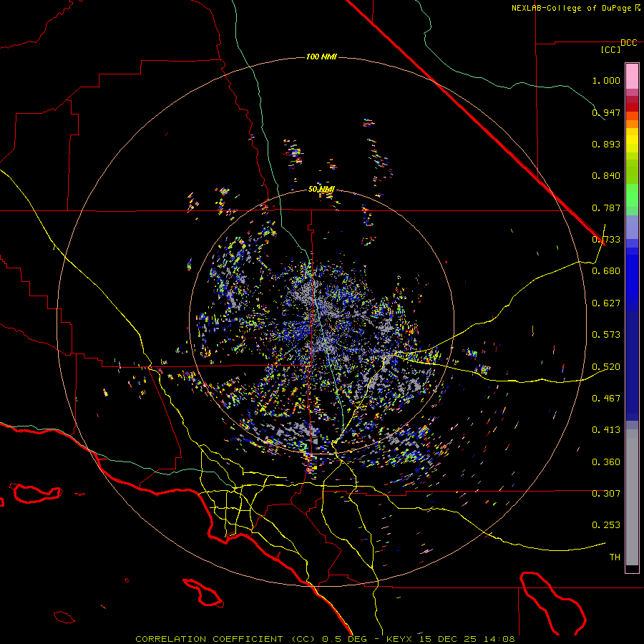
Task: Select the 0.253 legend value
Action: (x=606, y=525)
